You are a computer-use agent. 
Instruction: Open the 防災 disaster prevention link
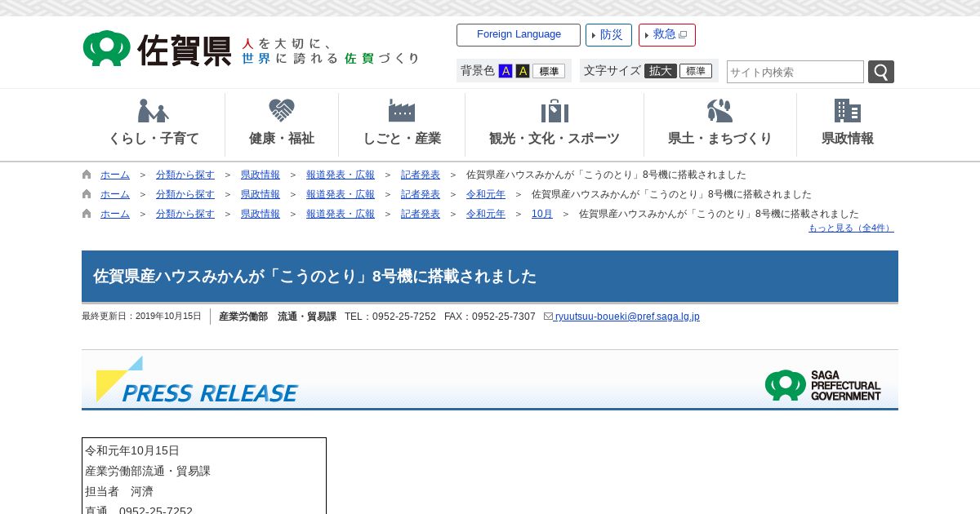608,35
